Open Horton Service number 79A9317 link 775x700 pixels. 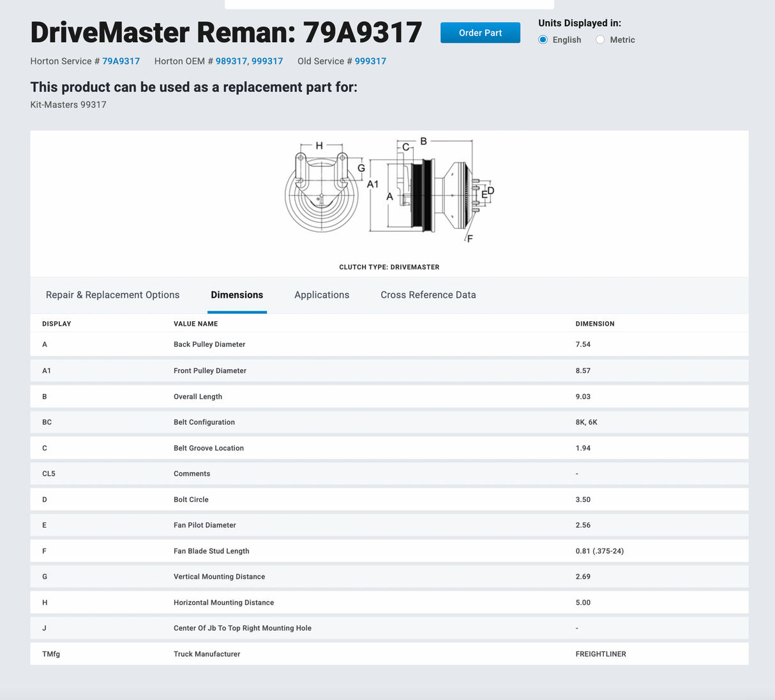pyautogui.click(x=121, y=61)
